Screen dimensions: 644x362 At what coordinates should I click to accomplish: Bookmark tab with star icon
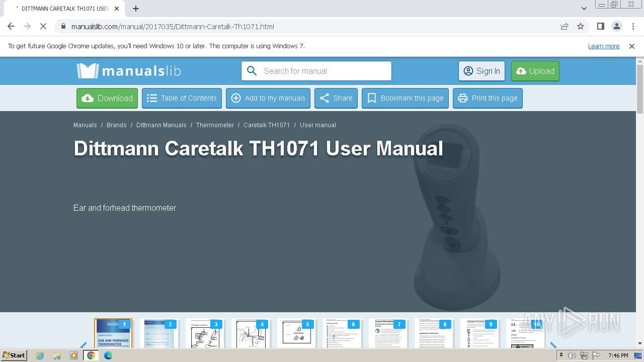point(581,26)
